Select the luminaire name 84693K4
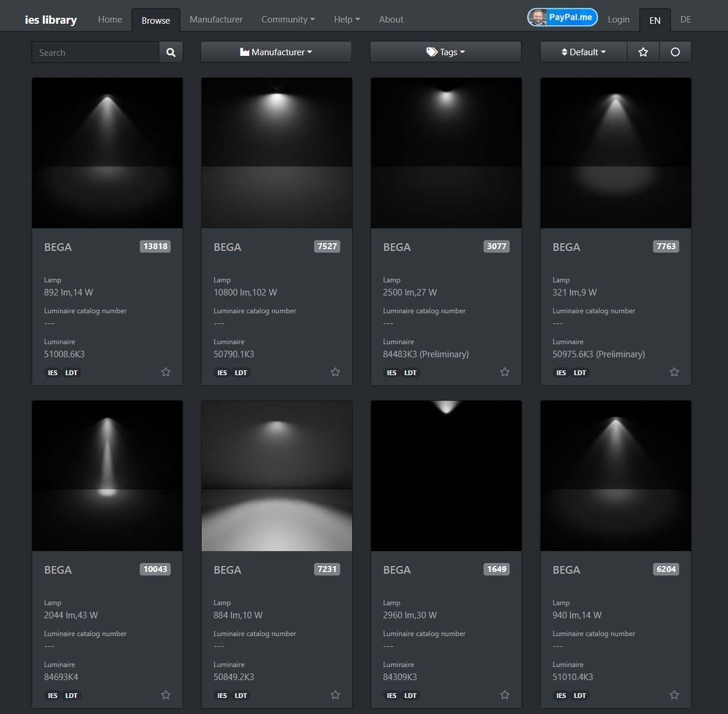The width and height of the screenshot is (728, 714). pyautogui.click(x=61, y=677)
